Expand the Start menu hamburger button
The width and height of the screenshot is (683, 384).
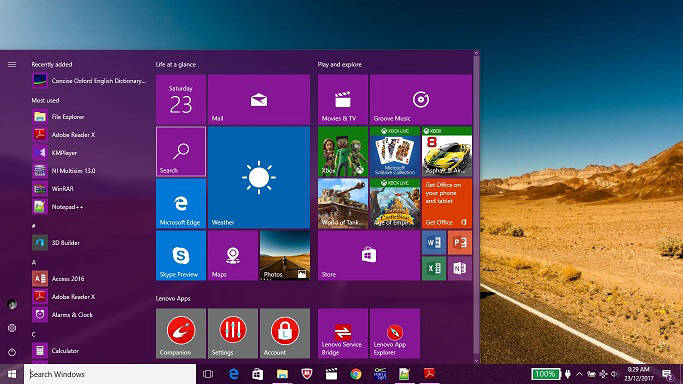pyautogui.click(x=12, y=64)
